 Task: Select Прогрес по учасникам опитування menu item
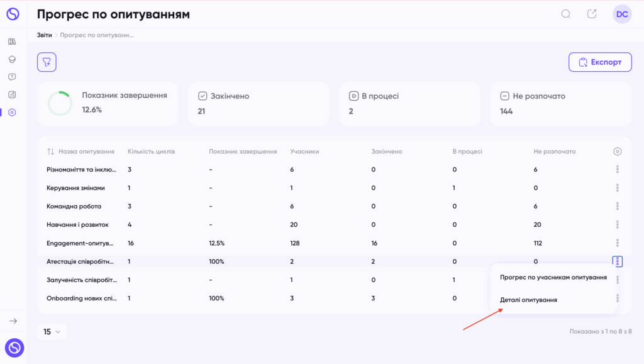click(553, 277)
